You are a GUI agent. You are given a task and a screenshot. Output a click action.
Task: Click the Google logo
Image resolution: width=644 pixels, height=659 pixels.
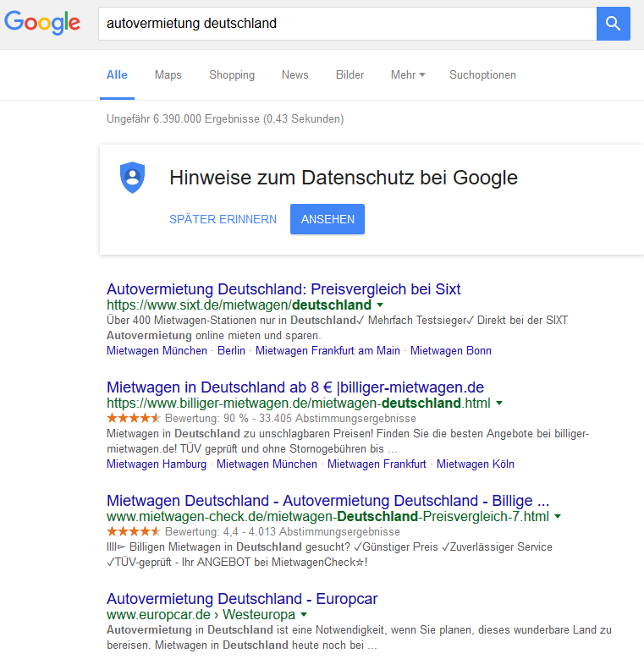pyautogui.click(x=42, y=24)
